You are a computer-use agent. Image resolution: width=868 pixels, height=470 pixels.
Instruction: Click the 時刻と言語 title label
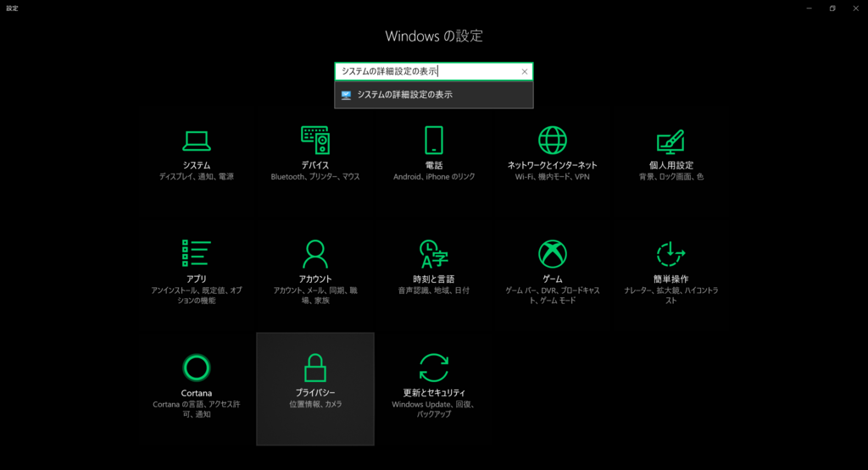click(433, 279)
